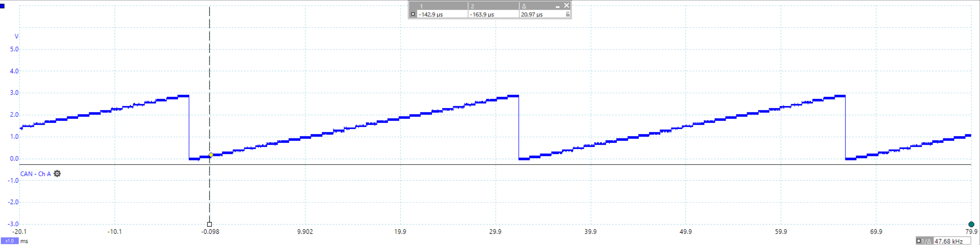This screenshot has width=980, height=245.
Task: Click the square marker in ruler legend row
Action: coord(413,14)
